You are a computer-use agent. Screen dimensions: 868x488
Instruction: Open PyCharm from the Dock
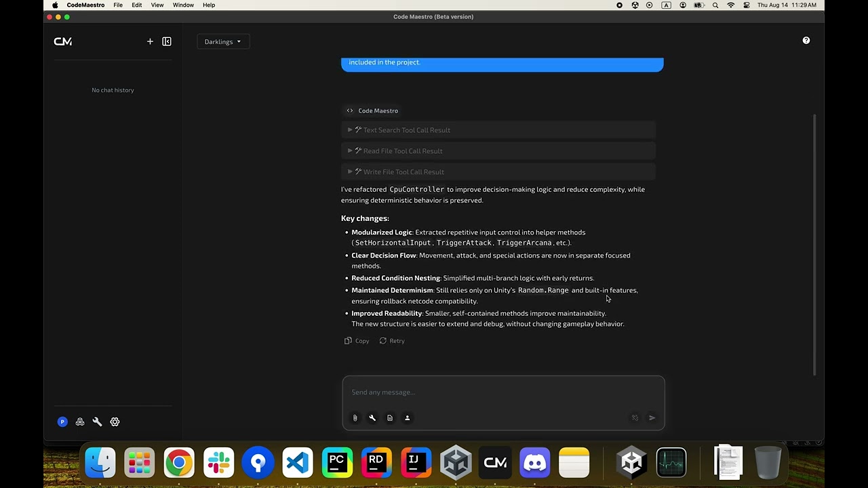pyautogui.click(x=337, y=463)
